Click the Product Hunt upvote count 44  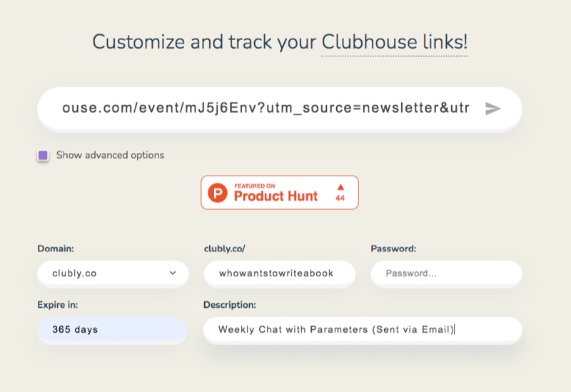340,198
